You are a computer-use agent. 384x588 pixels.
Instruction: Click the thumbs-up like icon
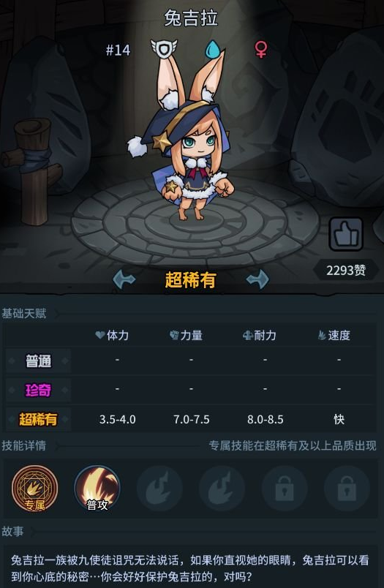tap(346, 234)
